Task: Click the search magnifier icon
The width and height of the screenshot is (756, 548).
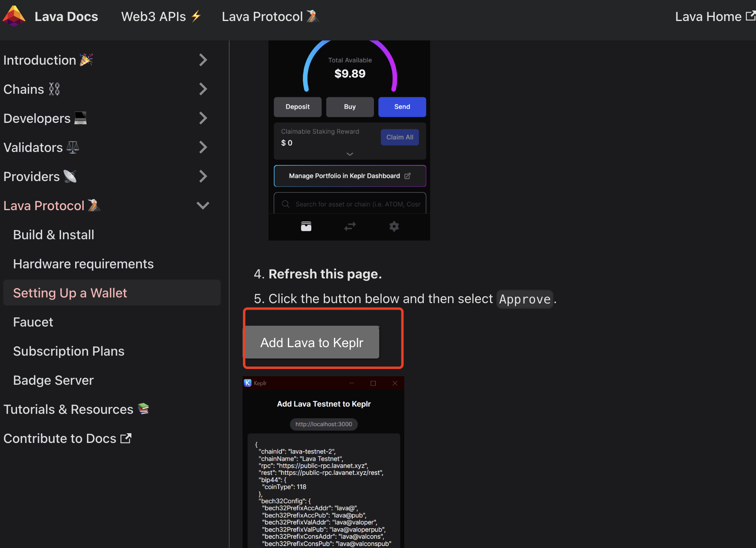Action: 286,204
